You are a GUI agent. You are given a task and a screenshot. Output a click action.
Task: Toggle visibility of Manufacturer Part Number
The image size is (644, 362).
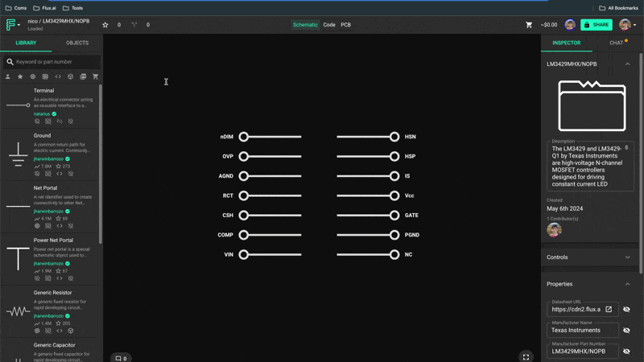(626, 352)
